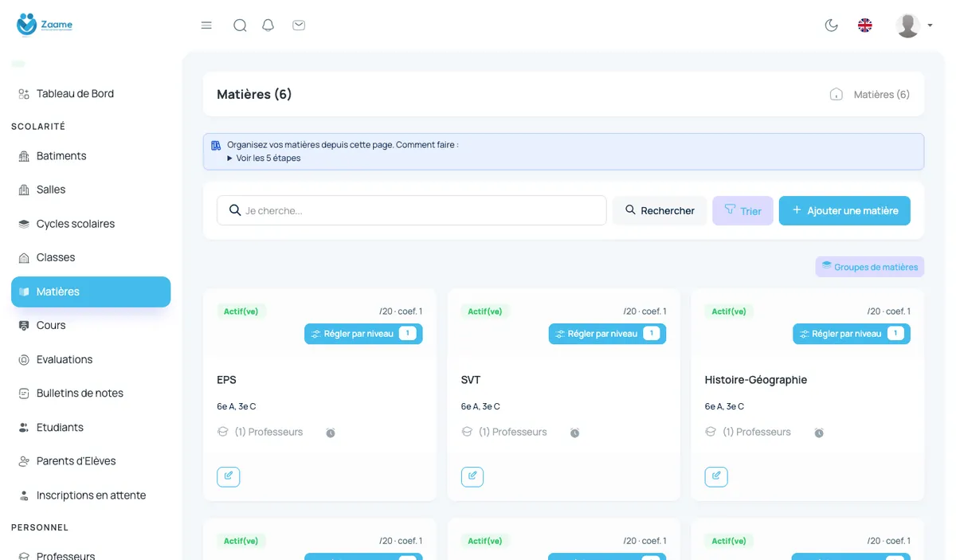This screenshot has width=956, height=560.
Task: Click the 'Je cherche...' search field
Action: tap(412, 210)
